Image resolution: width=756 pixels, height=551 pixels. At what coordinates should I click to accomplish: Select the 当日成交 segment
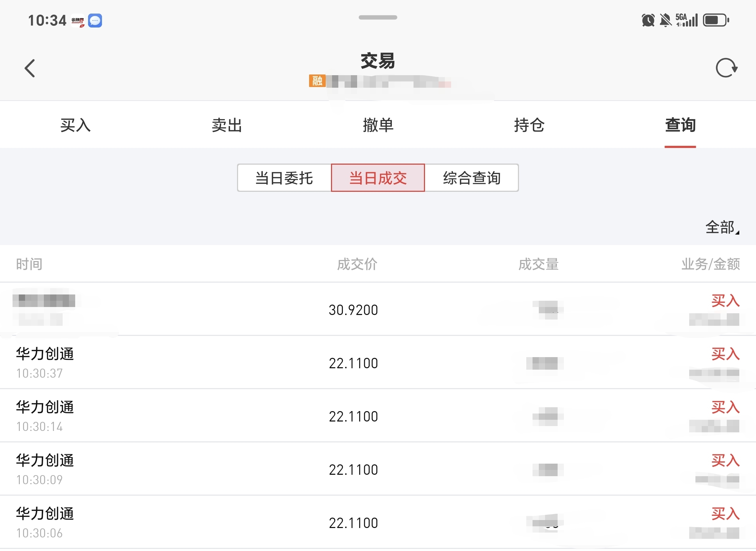378,178
